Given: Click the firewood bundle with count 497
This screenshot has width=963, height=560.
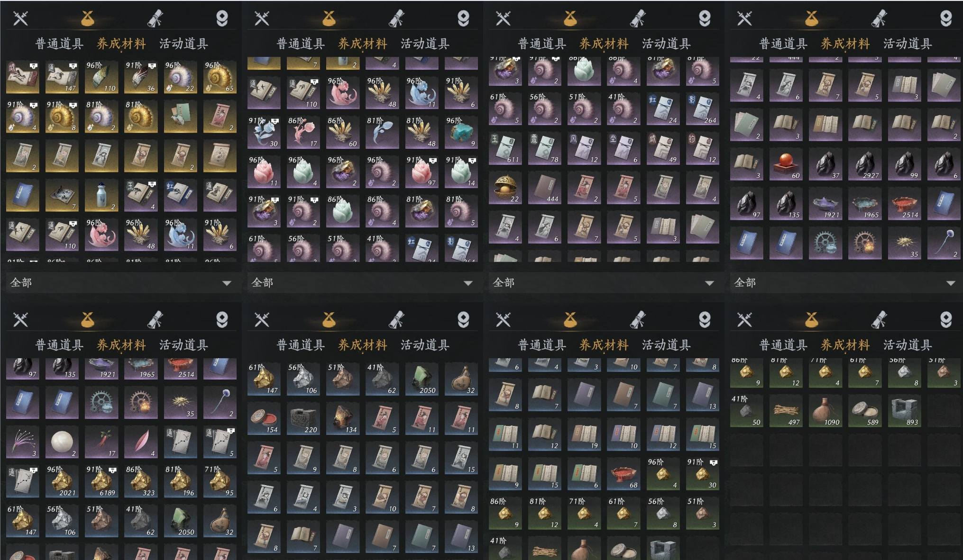Looking at the screenshot, I should coord(786,411).
